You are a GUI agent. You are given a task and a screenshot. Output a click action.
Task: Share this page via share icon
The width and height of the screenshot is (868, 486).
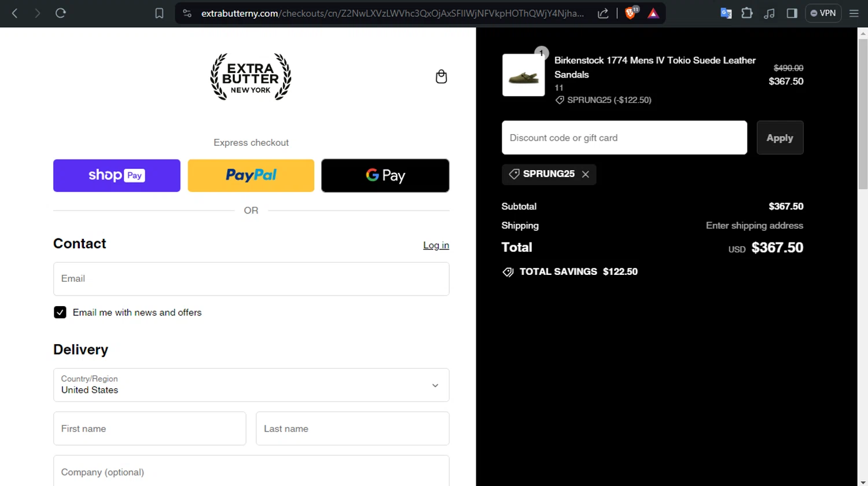pyautogui.click(x=603, y=13)
